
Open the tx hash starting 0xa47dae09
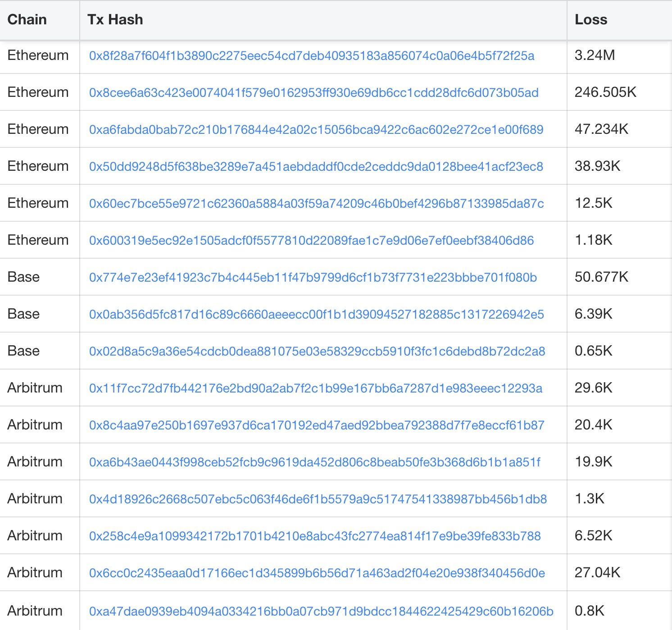pyautogui.click(x=321, y=612)
